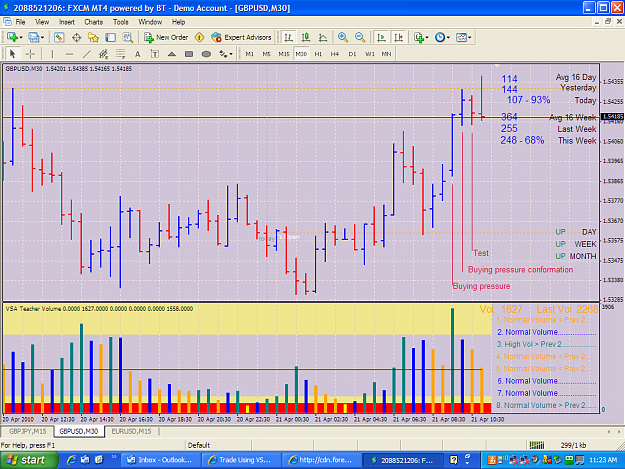
Task: Open the Window menu
Action: click(150, 22)
